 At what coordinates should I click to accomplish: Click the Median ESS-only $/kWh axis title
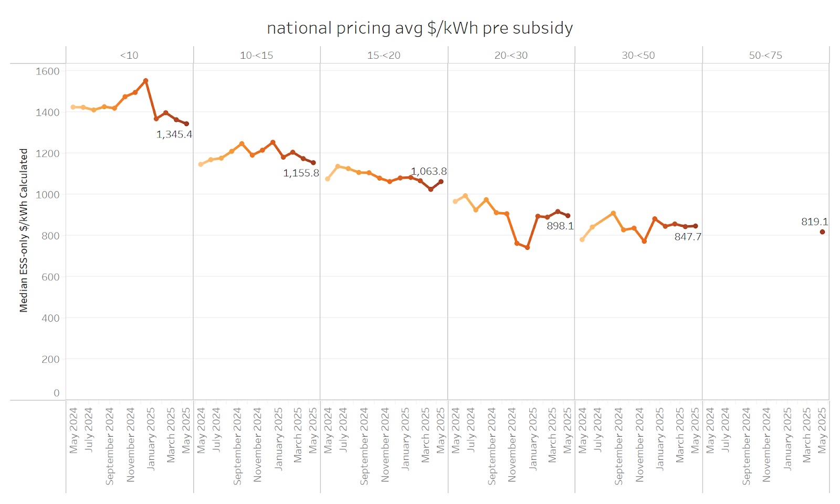point(24,230)
